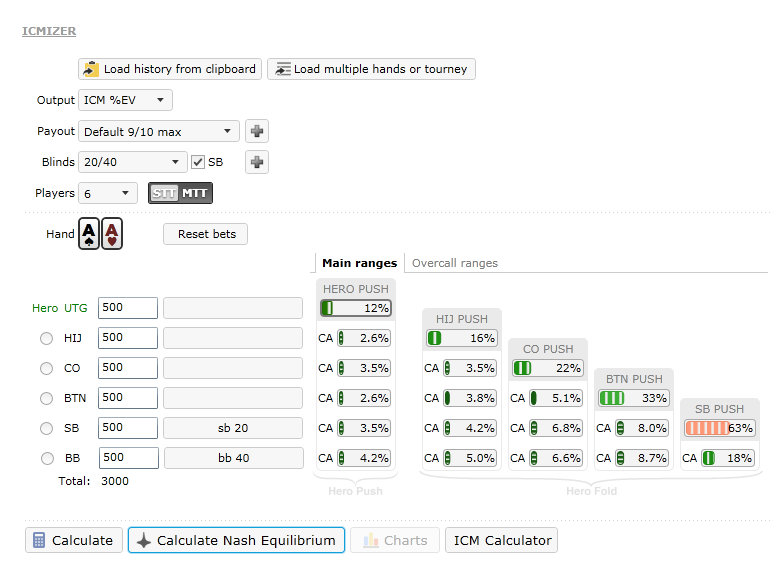Click the sb 20 bet field

click(233, 428)
